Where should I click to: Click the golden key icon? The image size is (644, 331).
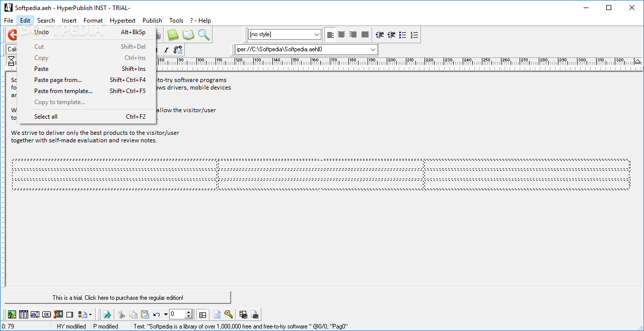[229, 314]
